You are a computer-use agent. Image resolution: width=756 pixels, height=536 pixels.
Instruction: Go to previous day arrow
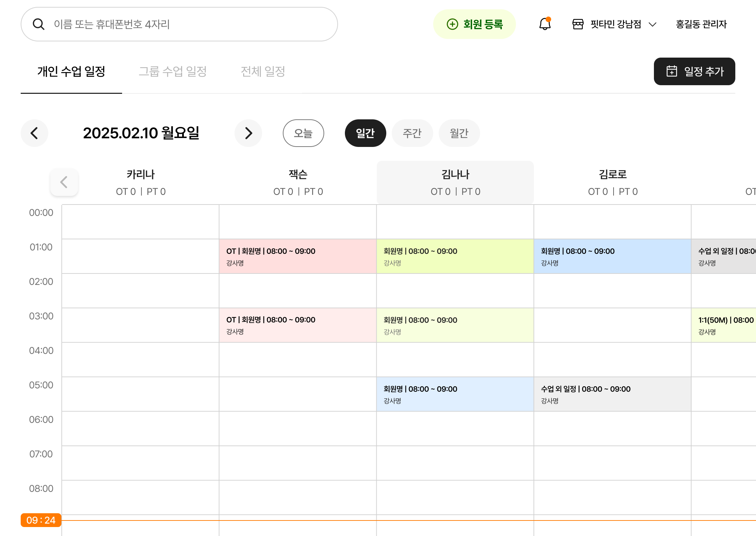34,133
